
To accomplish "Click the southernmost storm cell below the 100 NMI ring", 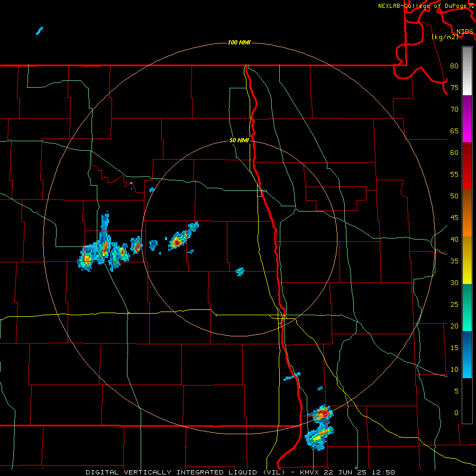I will click(x=319, y=437).
